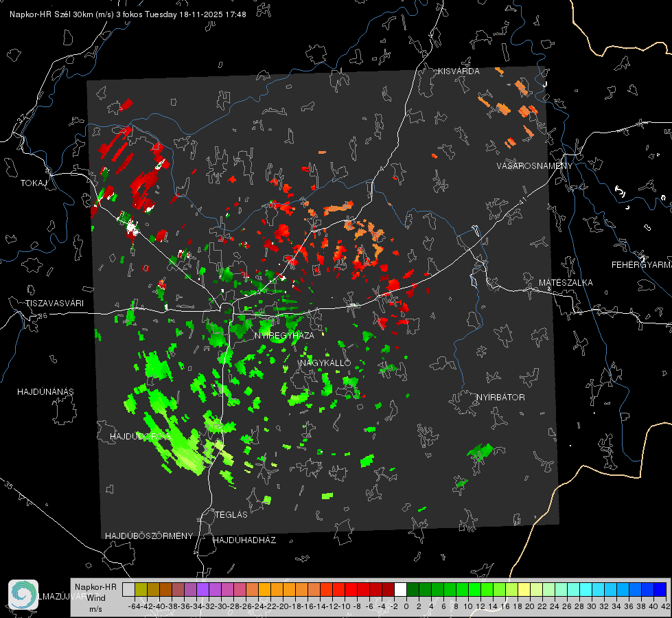This screenshot has height=618, width=672.
Task: Click the white legend swatch between -2 and 0
Action: pyautogui.click(x=400, y=589)
